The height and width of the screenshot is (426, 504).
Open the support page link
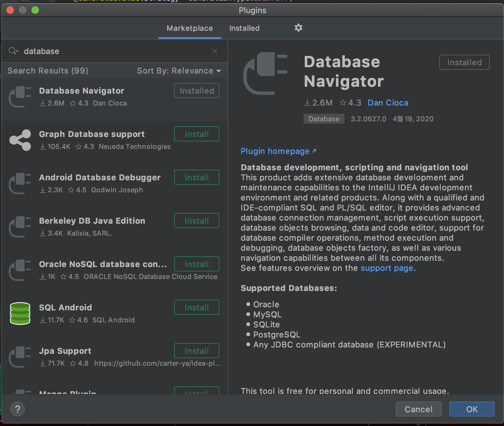click(x=387, y=268)
